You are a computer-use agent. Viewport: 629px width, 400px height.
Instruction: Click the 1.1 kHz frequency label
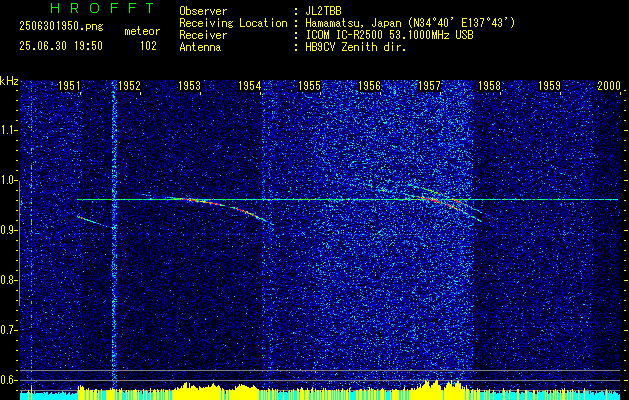tap(8, 130)
